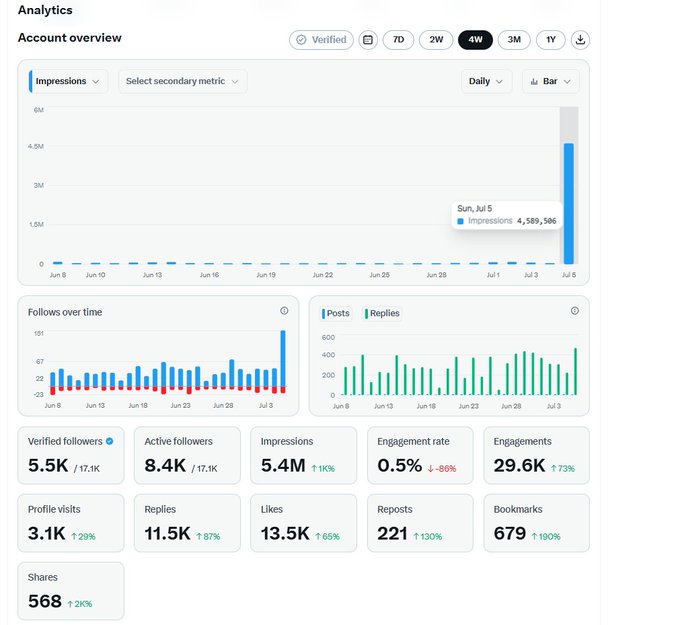680x625 pixels.
Task: Click info icon on Follows over time
Action: point(284,311)
